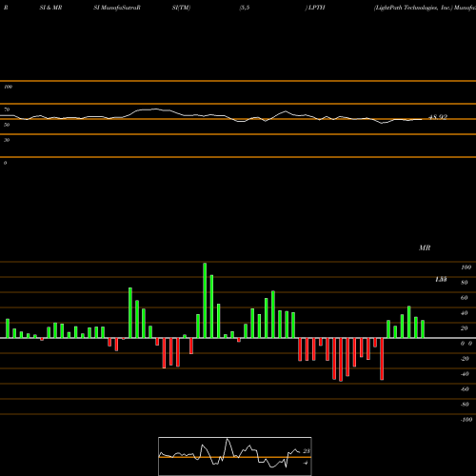
Task: Click the 'SI(TM)' header label
Action: (181, 8)
